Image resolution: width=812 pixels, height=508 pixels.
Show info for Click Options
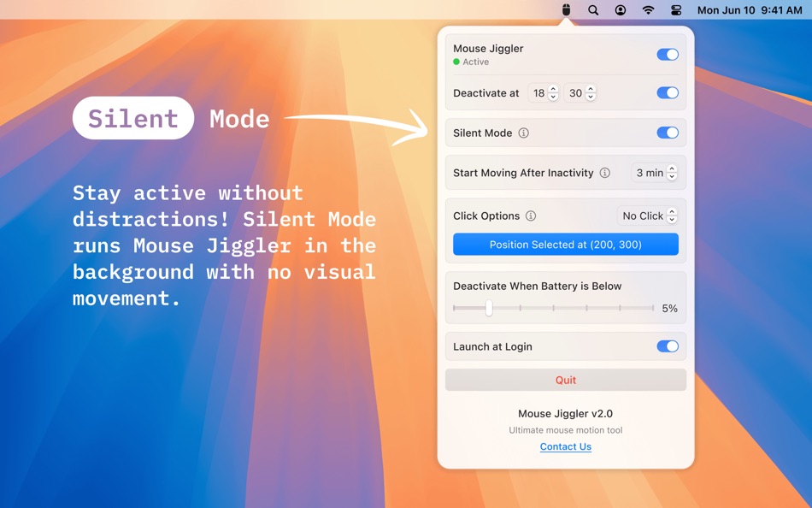pos(531,216)
